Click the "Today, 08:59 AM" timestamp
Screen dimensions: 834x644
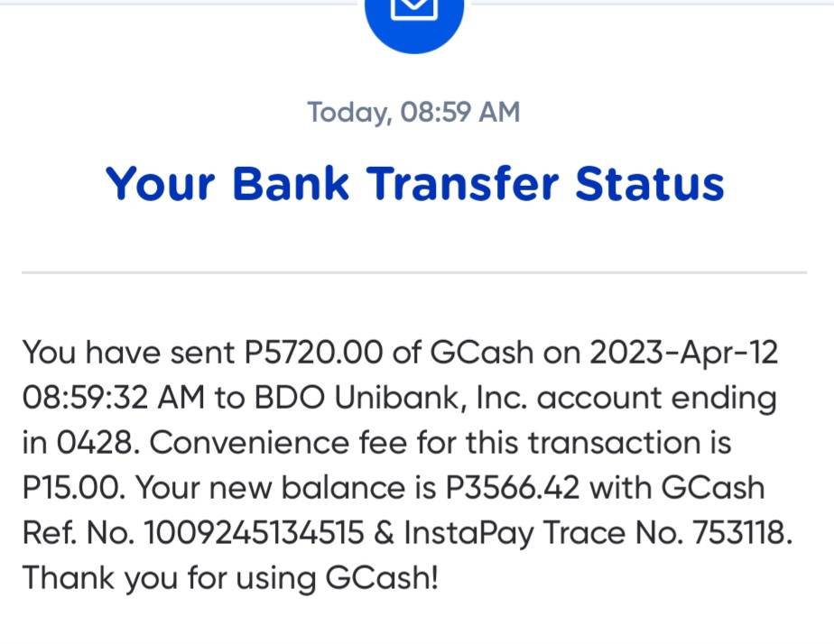click(413, 113)
